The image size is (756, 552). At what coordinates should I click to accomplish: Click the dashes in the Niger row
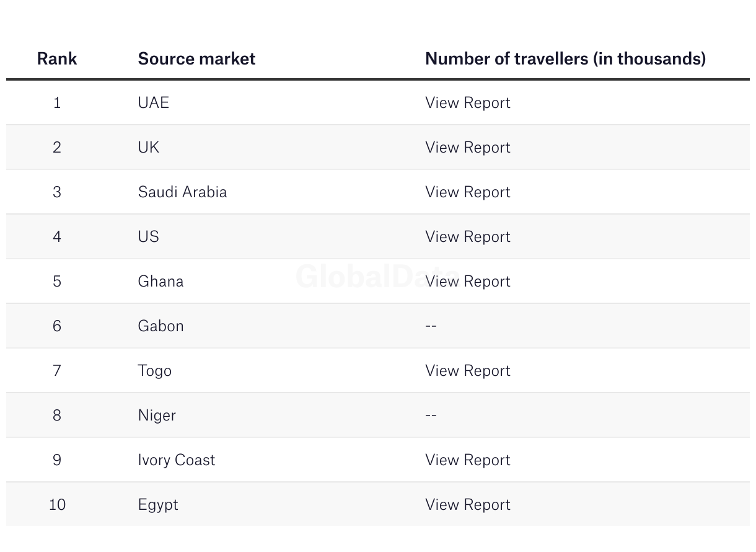coord(431,416)
